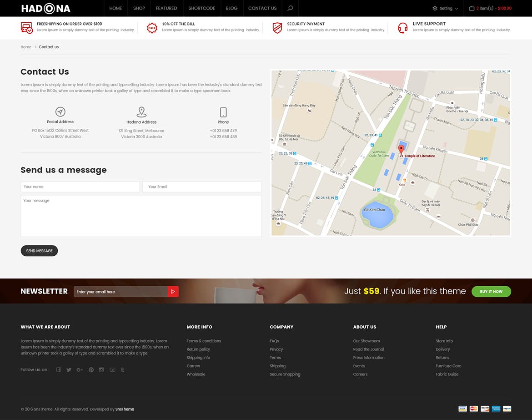Click the search magnifier icon in navbar
Screen dimensions: 532x420
[x=290, y=8]
